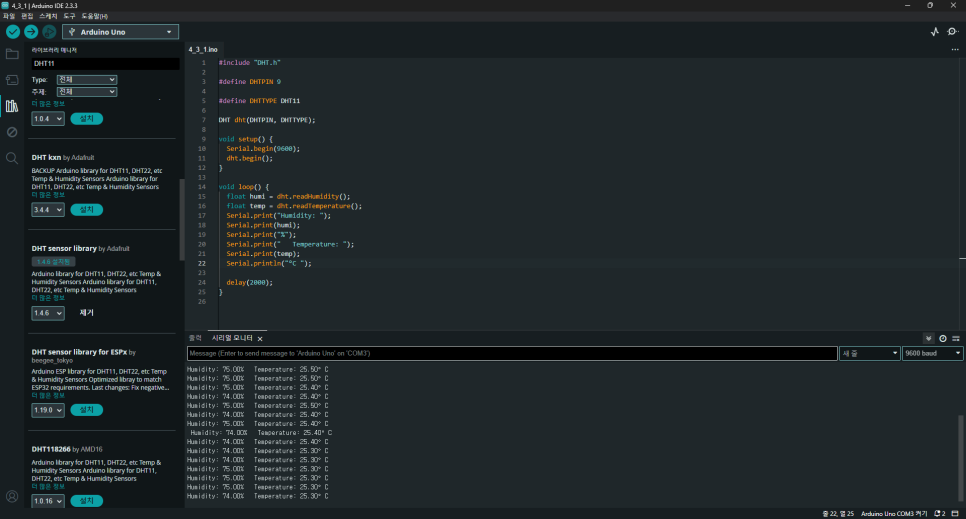The image size is (966, 519).
Task: Open the Help menu
Action: click(x=94, y=16)
